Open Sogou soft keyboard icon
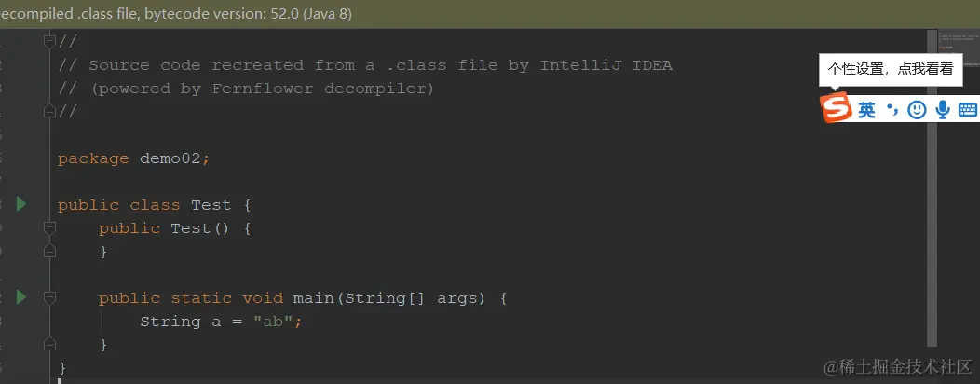 pyautogui.click(x=968, y=110)
